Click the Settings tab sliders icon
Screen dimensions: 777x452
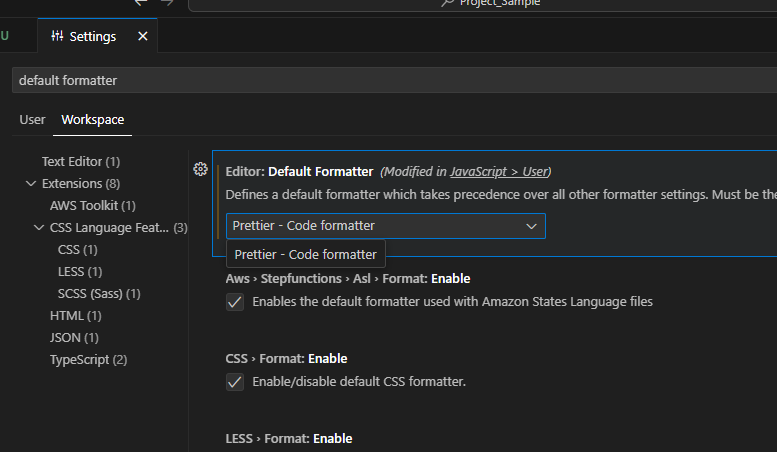click(57, 36)
